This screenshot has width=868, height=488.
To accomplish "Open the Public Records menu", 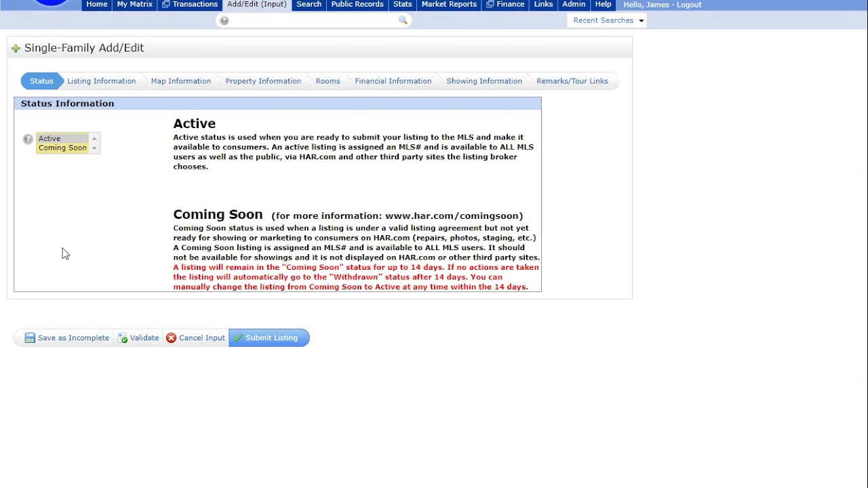I will coord(357,4).
